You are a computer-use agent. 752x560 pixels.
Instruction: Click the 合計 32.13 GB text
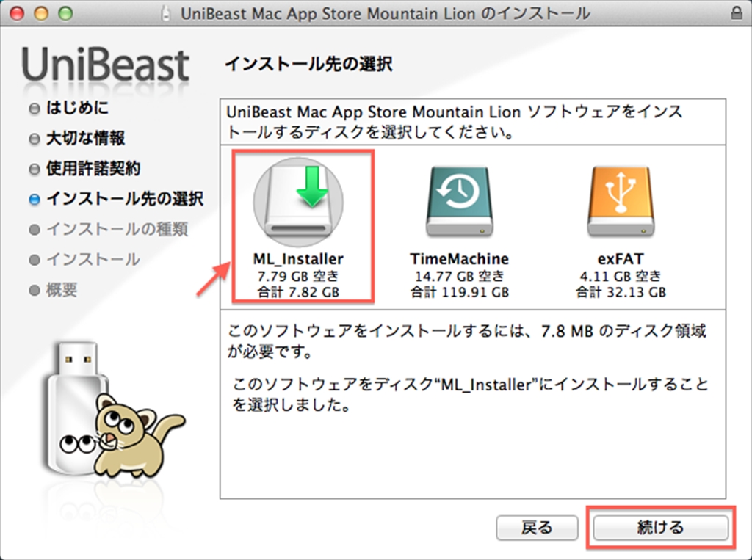[x=621, y=292]
